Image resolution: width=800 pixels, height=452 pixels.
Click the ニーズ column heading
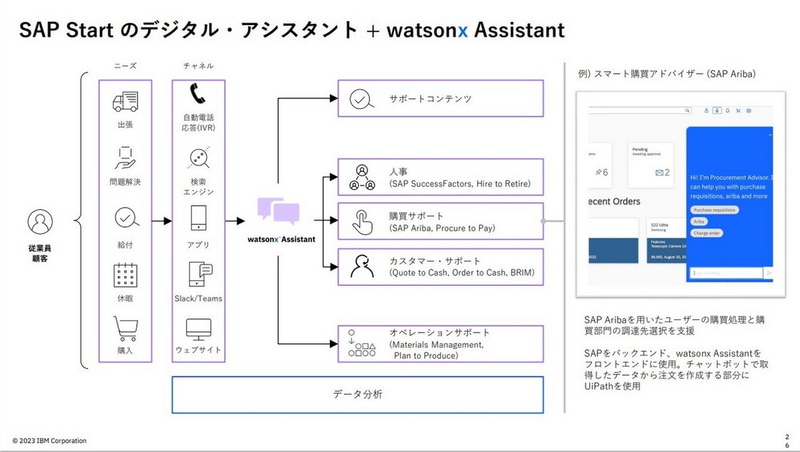click(x=125, y=66)
